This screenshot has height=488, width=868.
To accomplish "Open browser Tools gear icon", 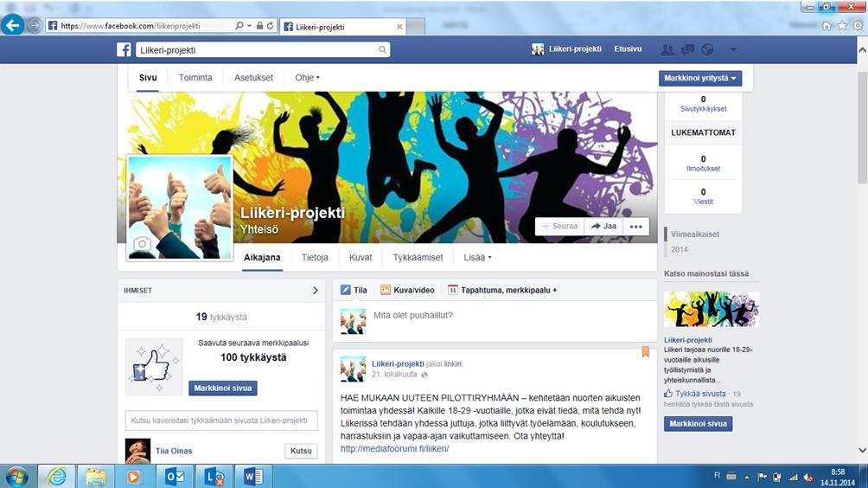I will tap(858, 25).
